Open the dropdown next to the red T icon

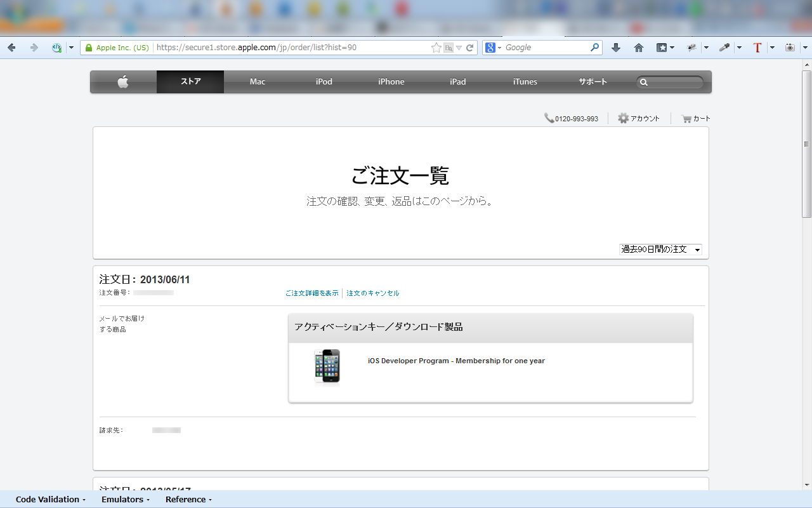click(x=772, y=48)
